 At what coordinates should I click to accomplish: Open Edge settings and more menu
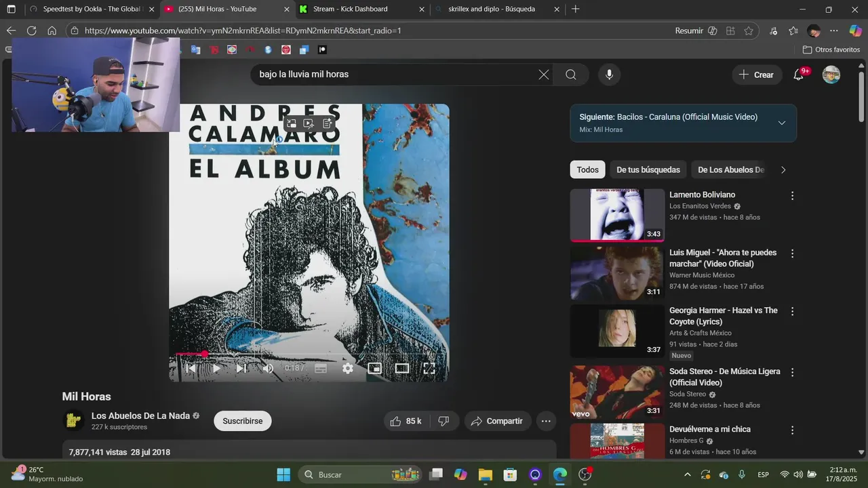point(834,30)
